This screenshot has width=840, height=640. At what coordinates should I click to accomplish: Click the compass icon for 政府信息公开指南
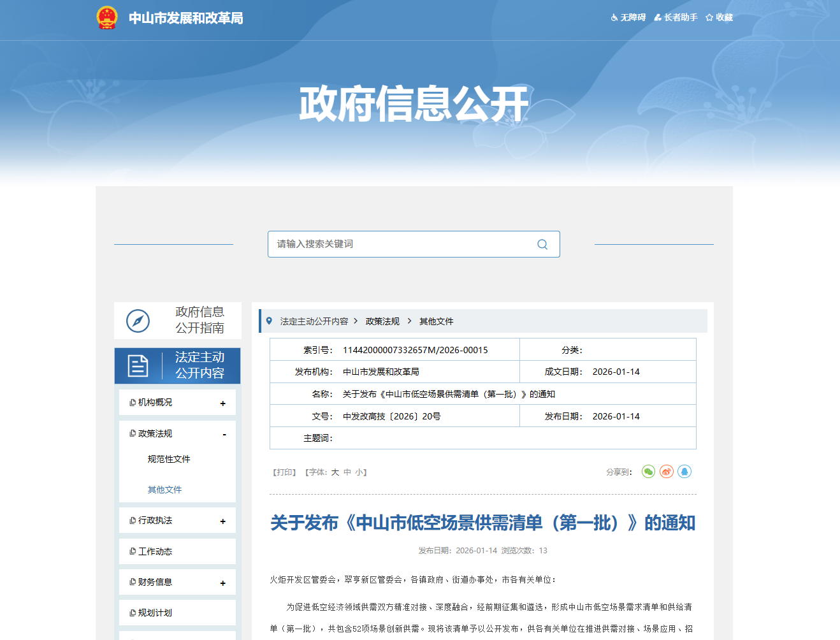[x=138, y=321]
